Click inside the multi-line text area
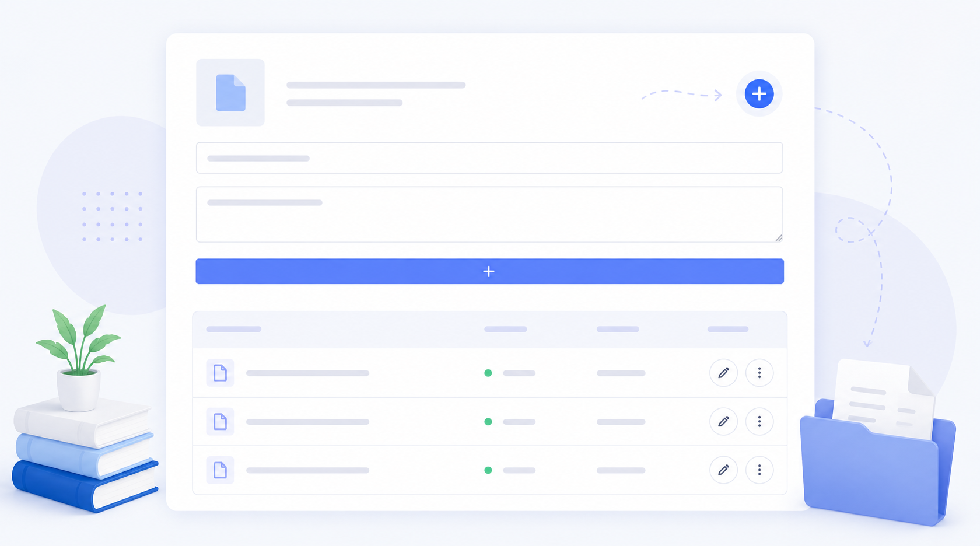Image resolution: width=980 pixels, height=546 pixels. click(x=489, y=214)
